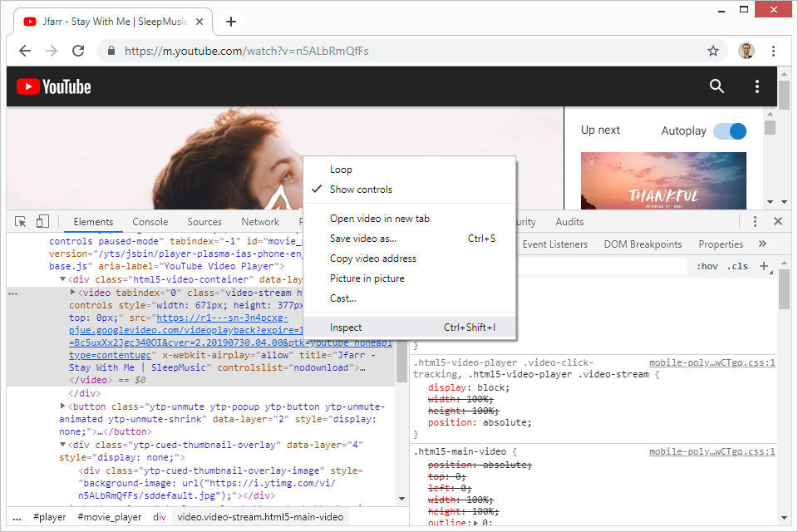Open a new browser tab

click(x=231, y=22)
